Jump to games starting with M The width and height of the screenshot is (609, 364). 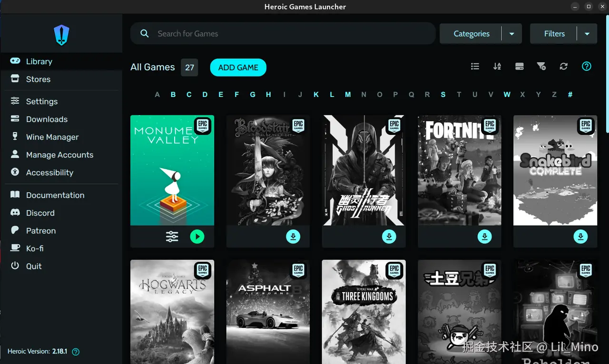coord(348,95)
